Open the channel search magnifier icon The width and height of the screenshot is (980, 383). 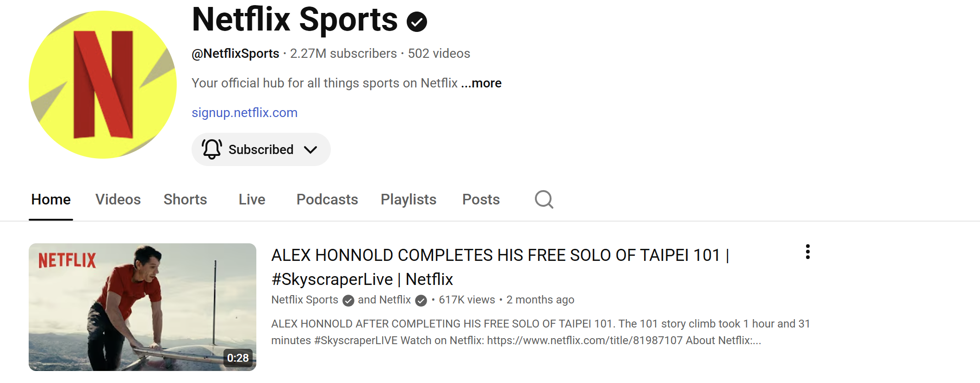(544, 199)
